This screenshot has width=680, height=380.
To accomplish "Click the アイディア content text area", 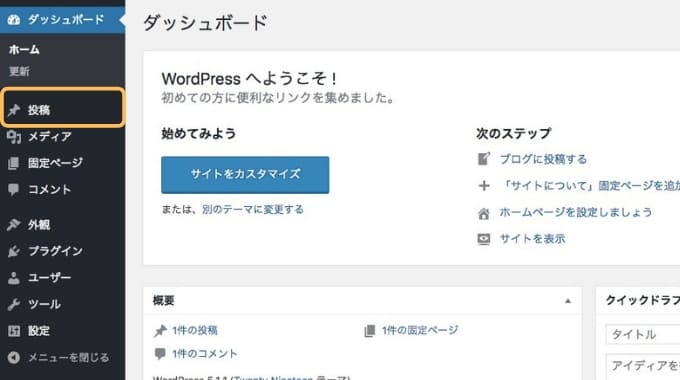I will click(x=643, y=367).
